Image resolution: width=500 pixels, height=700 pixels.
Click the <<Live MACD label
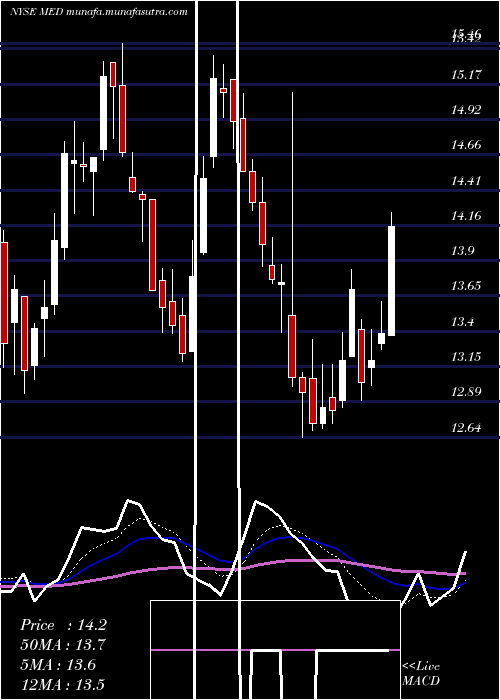click(421, 673)
